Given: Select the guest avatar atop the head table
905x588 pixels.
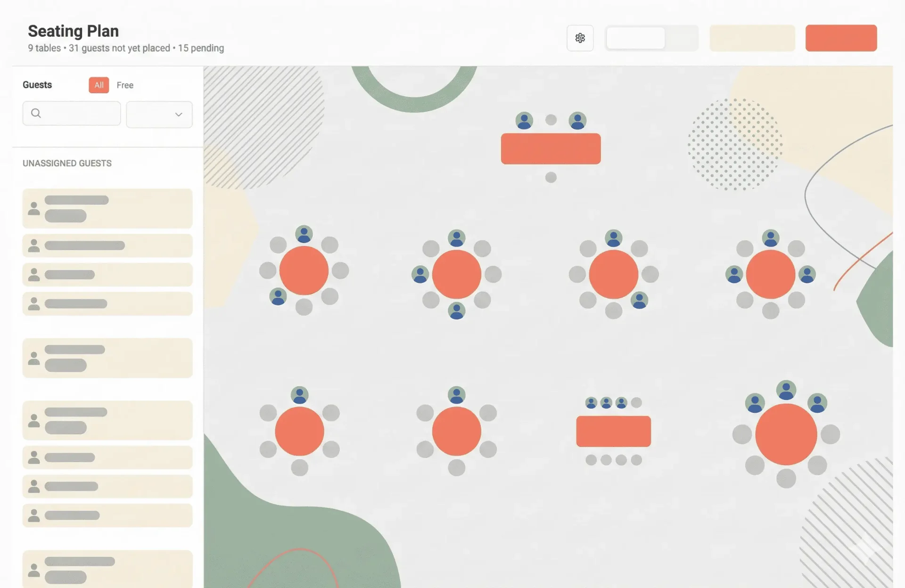Looking at the screenshot, I should point(523,121).
